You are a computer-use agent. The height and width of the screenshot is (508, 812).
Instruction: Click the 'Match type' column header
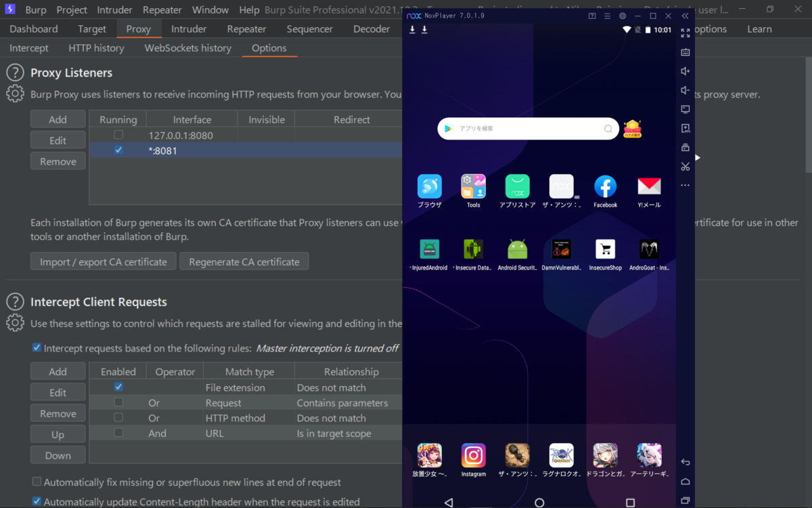point(250,372)
